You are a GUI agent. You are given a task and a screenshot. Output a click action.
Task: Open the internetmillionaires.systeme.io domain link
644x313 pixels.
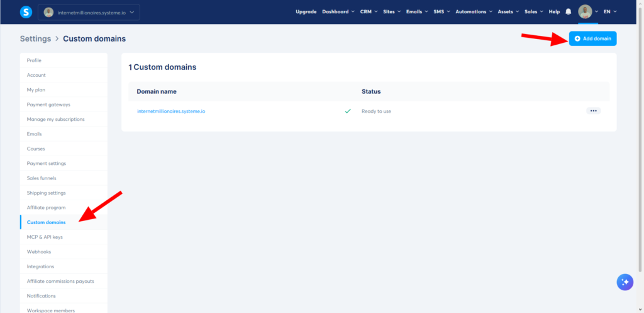[171, 111]
